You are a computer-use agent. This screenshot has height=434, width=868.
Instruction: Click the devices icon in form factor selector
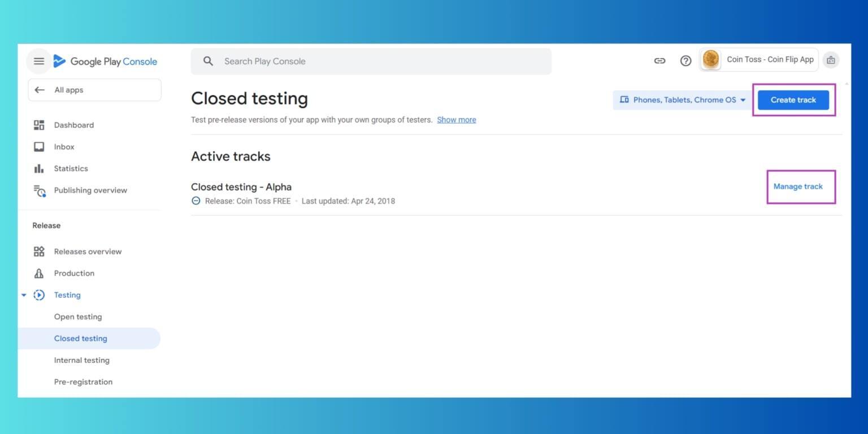pyautogui.click(x=624, y=99)
